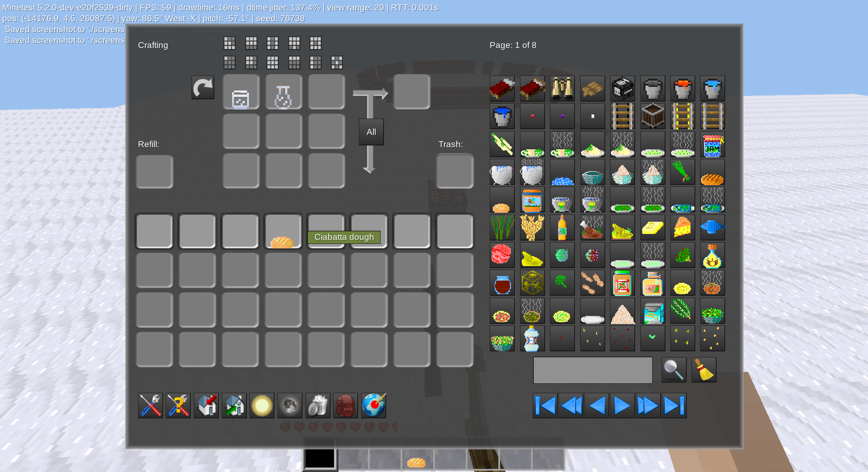The height and width of the screenshot is (472, 868).
Task: Click the craft output slot
Action: pos(412,92)
